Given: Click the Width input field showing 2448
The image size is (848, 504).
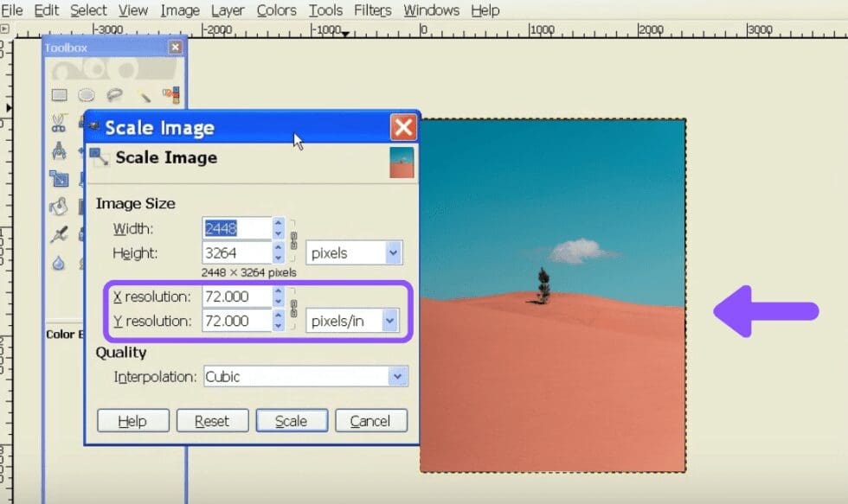Looking at the screenshot, I should (x=238, y=227).
